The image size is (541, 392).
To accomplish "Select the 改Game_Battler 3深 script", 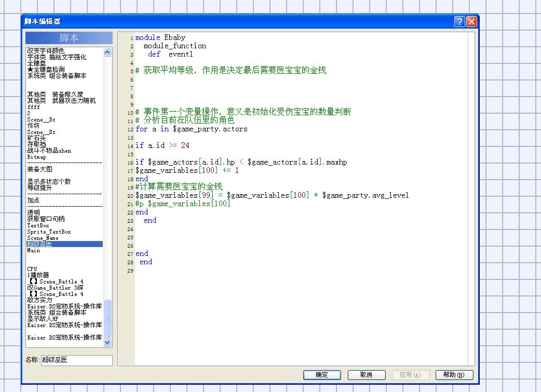I will click(55, 288).
